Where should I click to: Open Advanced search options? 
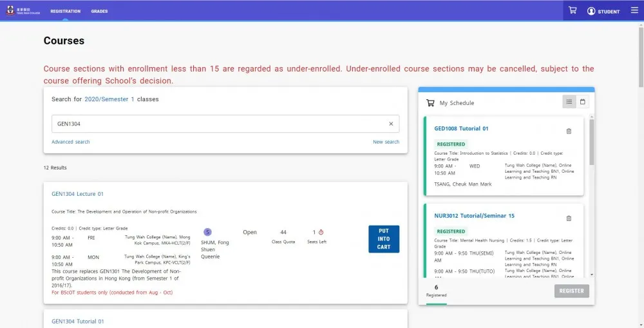point(71,142)
